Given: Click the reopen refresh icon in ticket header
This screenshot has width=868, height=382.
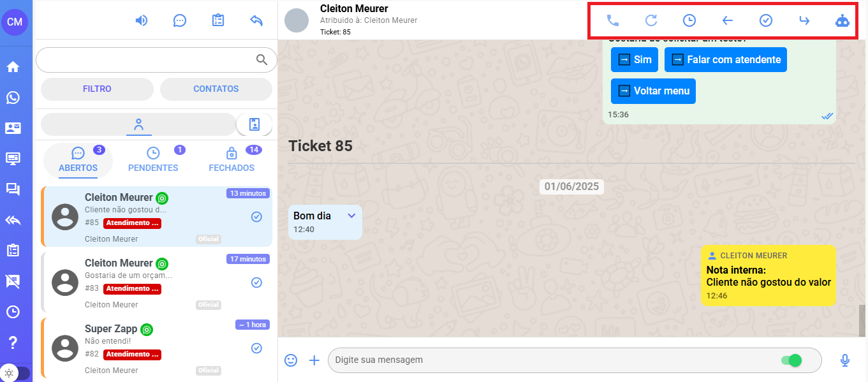Looking at the screenshot, I should tap(651, 20).
